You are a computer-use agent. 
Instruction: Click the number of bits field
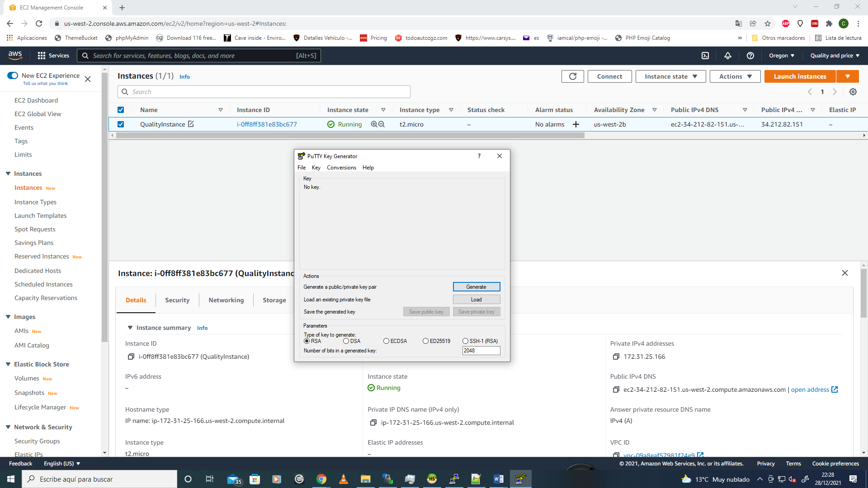click(481, 351)
